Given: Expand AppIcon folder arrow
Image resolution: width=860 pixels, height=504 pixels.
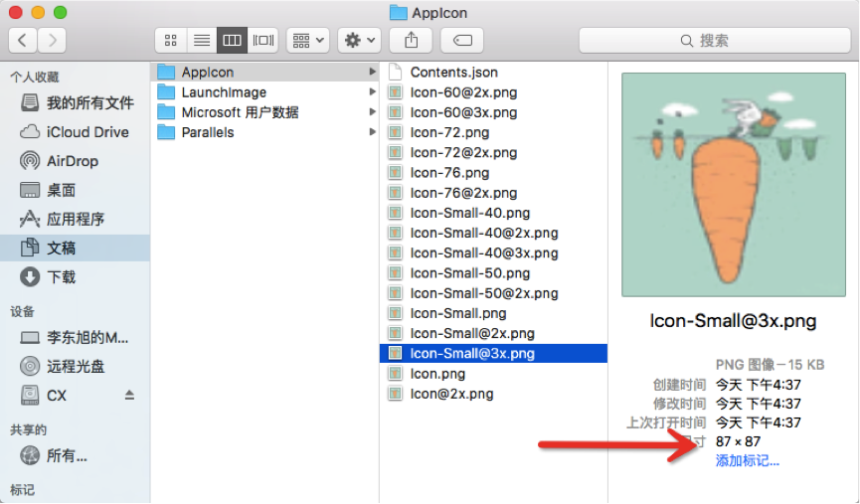Looking at the screenshot, I should [373, 72].
